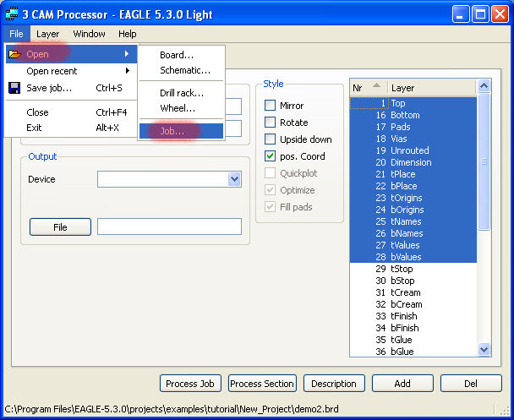The image size is (514, 420).
Task: Select layer 36 bGlue
Action: (413, 352)
